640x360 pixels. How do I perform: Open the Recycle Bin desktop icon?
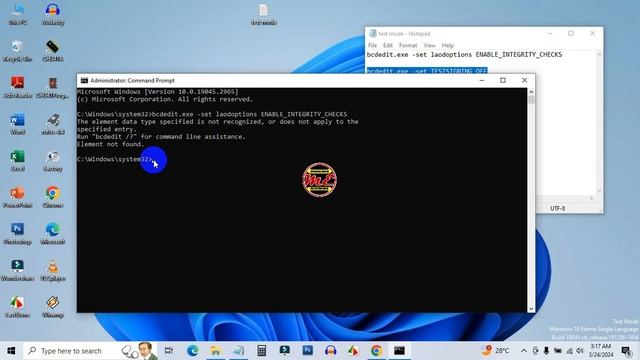coord(18,51)
